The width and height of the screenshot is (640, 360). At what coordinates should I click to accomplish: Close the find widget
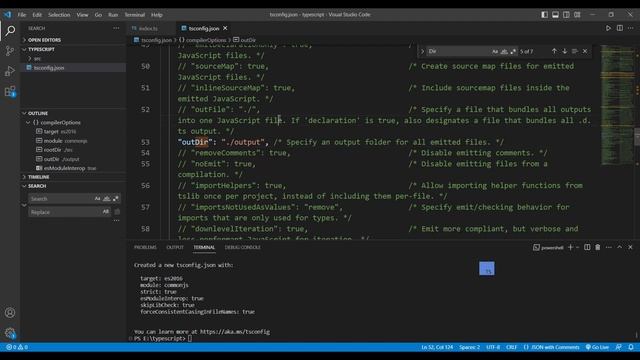click(585, 51)
